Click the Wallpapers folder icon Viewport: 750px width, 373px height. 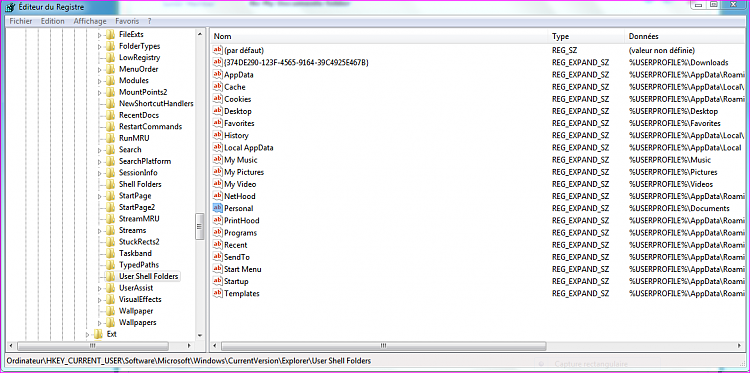(x=110, y=322)
